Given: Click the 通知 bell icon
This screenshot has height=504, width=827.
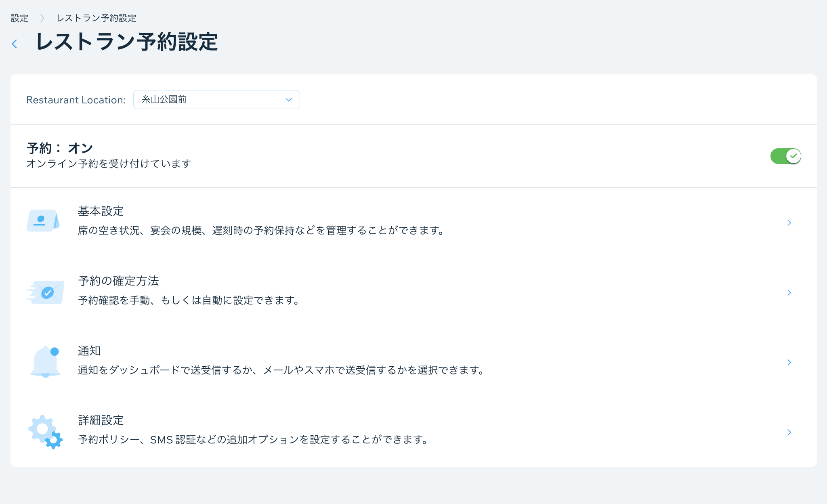Looking at the screenshot, I should [x=46, y=361].
